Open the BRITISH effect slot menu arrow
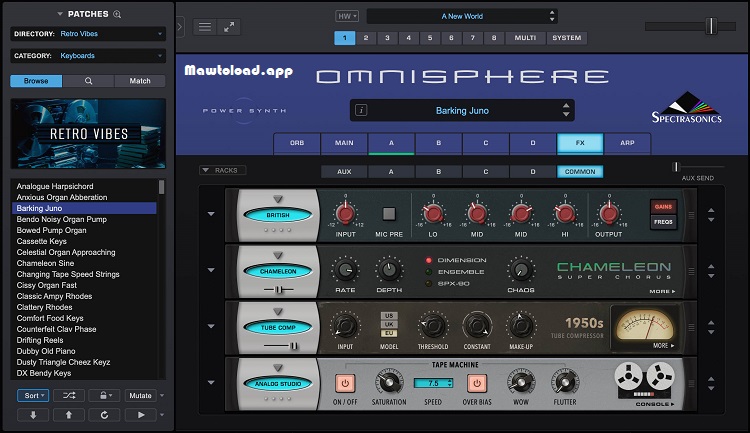The width and height of the screenshot is (750, 433). [278, 199]
